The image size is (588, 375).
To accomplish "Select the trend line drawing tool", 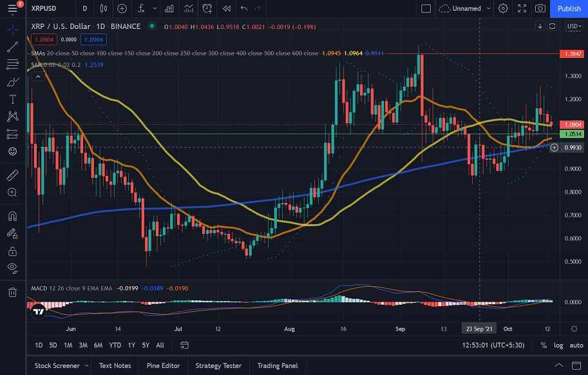I will click(12, 47).
